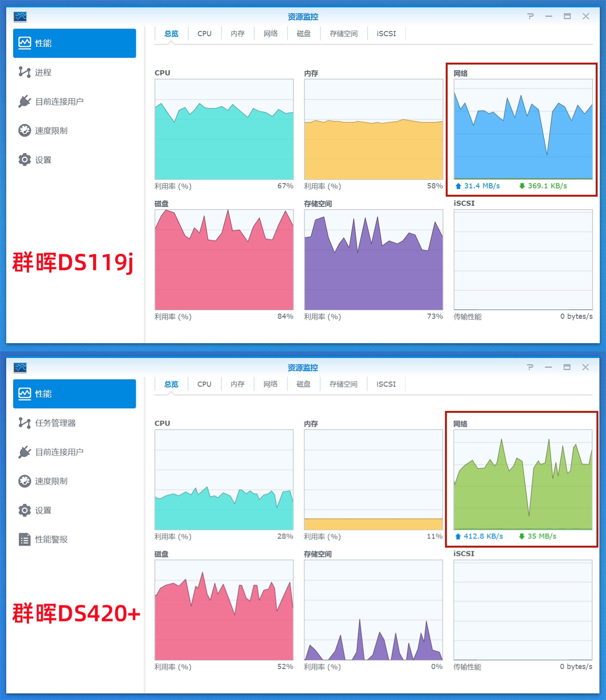Open 目前连接用户 in the DS119j window
Viewport: 606px width, 700px height.
tap(74, 102)
